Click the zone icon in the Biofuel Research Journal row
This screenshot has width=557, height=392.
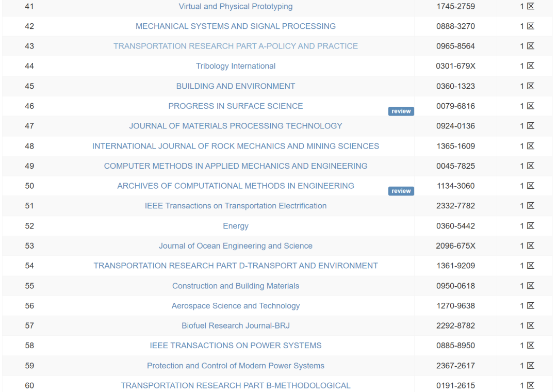click(530, 325)
